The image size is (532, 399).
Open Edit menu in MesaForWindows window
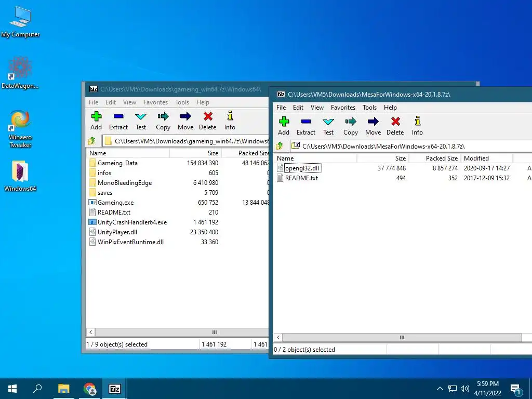(x=298, y=108)
